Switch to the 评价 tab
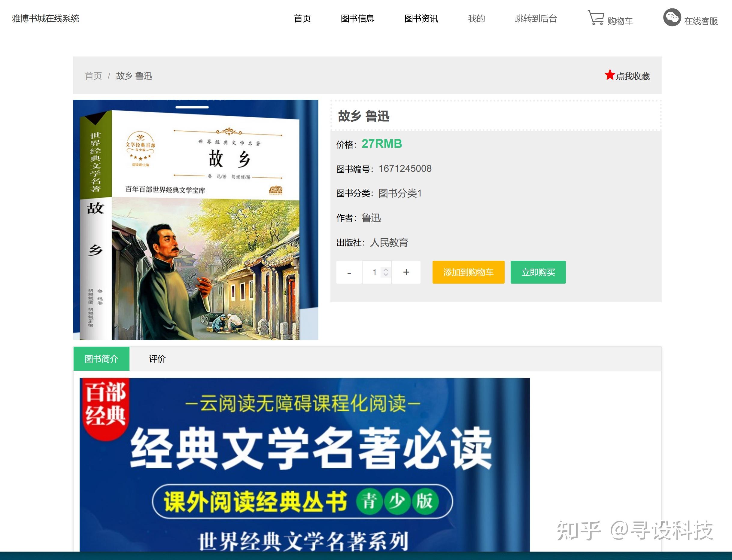Viewport: 732px width, 560px height. [157, 359]
